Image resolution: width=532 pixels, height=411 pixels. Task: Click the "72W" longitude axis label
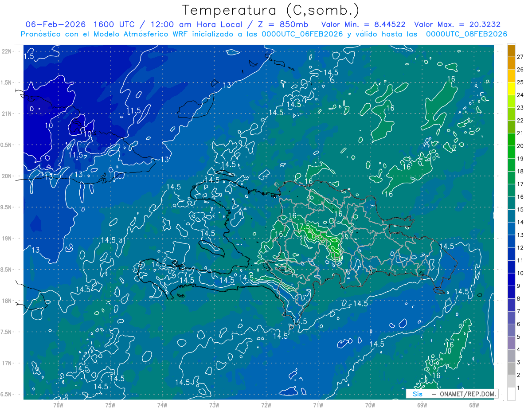266,405
